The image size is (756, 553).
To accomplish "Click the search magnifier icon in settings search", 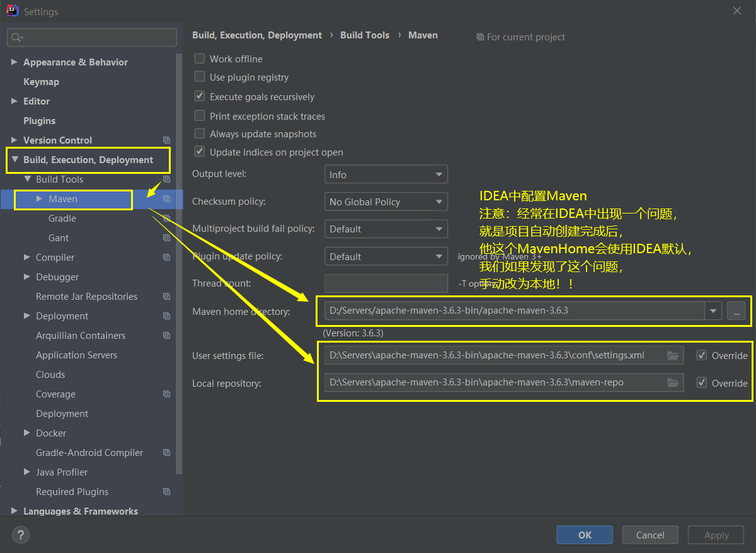I will click(x=17, y=38).
